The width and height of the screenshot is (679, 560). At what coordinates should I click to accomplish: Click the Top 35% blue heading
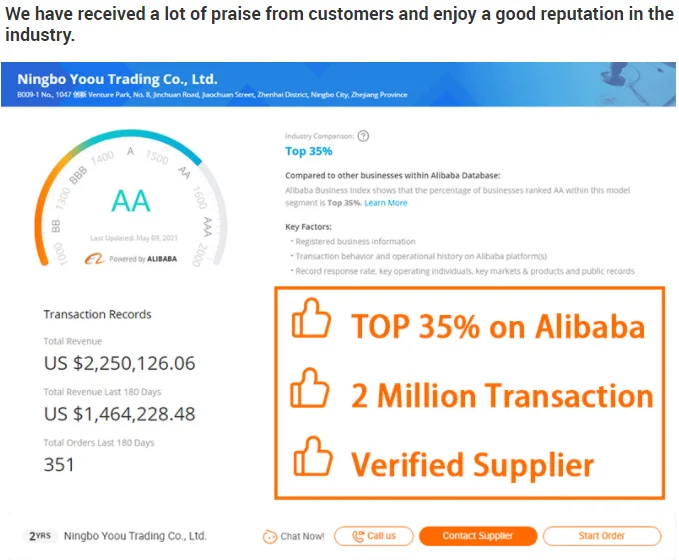(x=309, y=151)
